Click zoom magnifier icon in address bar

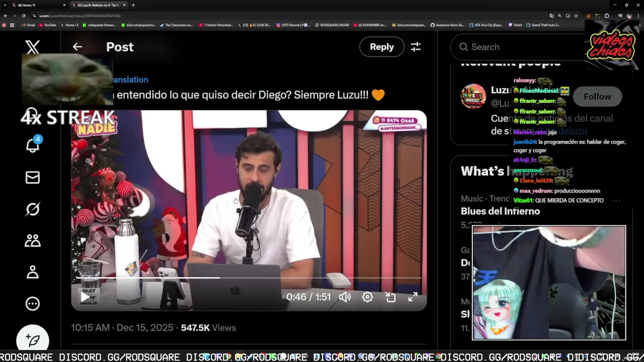coord(560,16)
